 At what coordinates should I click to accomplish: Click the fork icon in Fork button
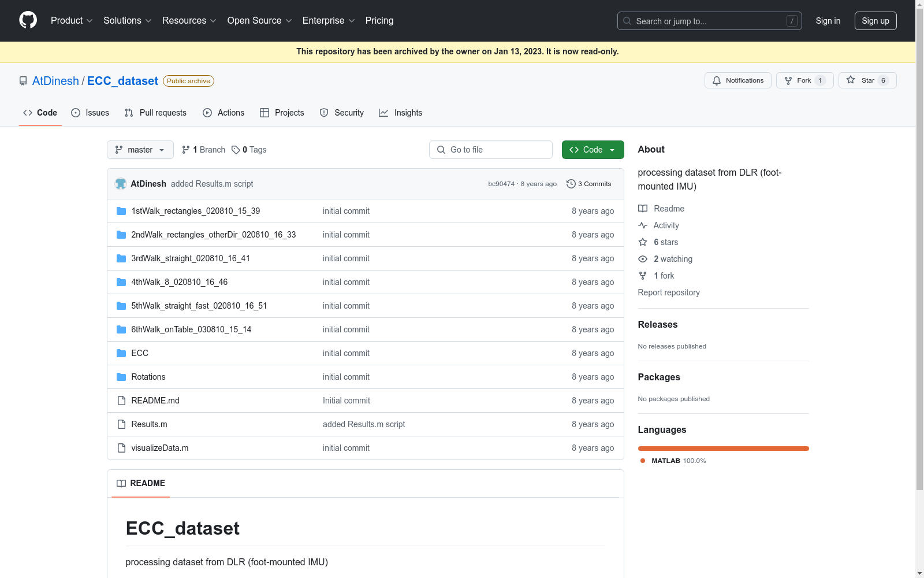(788, 80)
